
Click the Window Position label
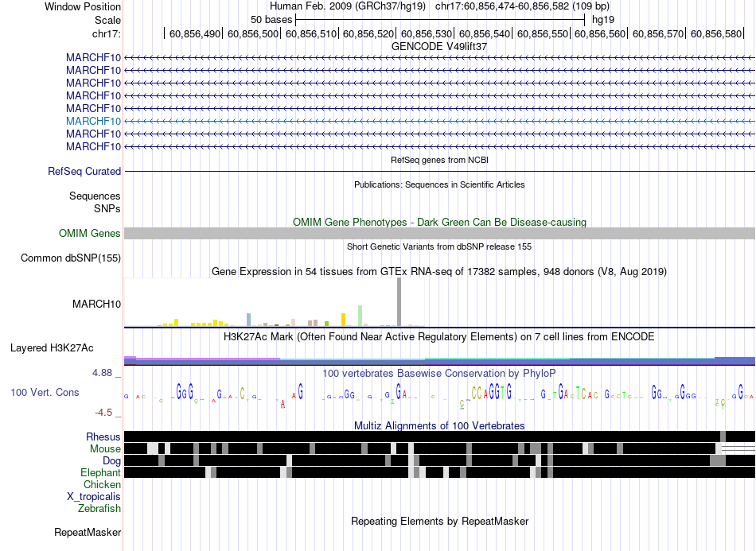coord(83,6)
